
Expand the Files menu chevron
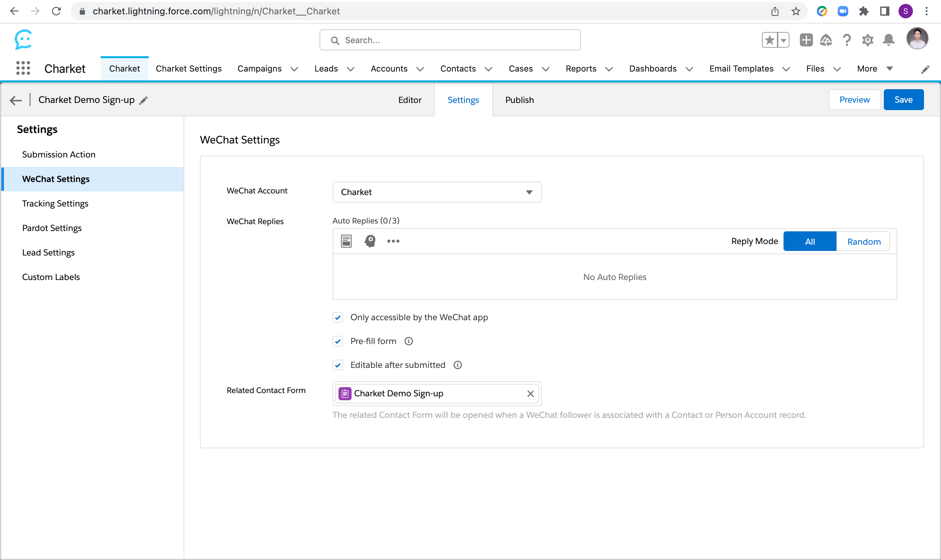837,69
